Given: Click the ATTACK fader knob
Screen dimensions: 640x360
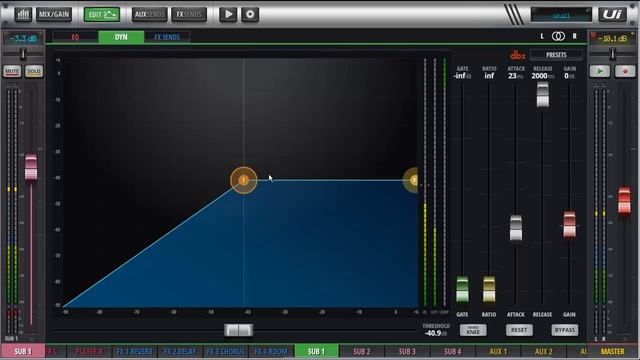Looking at the screenshot, I should [516, 228].
